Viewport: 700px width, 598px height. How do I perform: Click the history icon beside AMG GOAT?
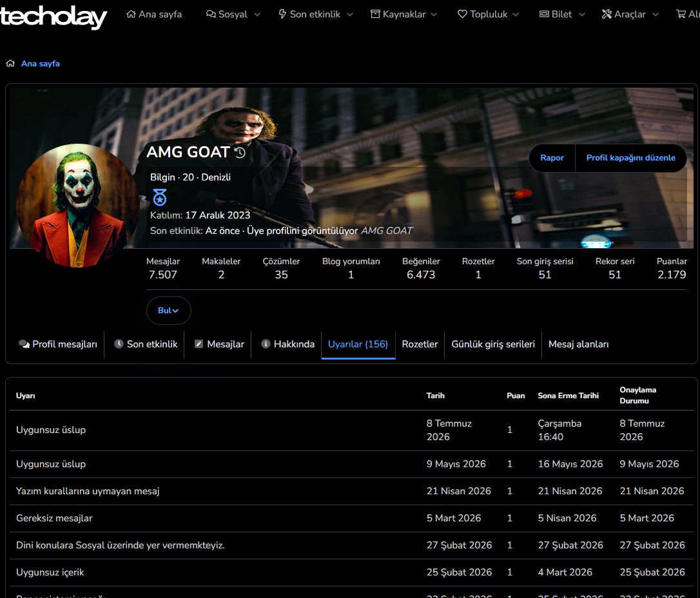click(x=240, y=153)
